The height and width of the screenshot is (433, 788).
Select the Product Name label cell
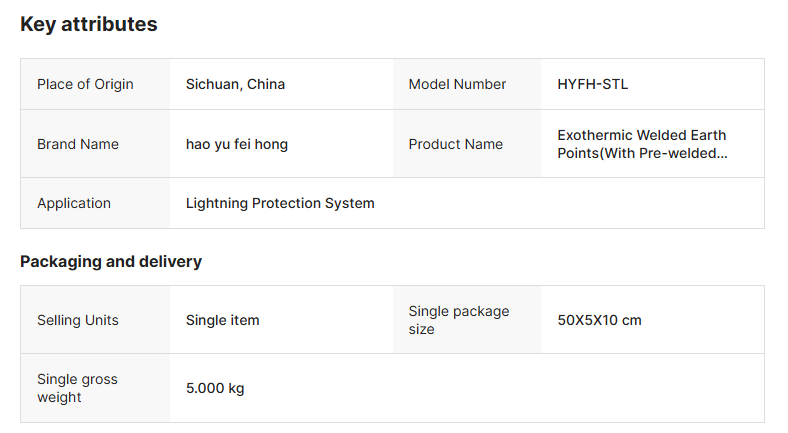pos(455,144)
